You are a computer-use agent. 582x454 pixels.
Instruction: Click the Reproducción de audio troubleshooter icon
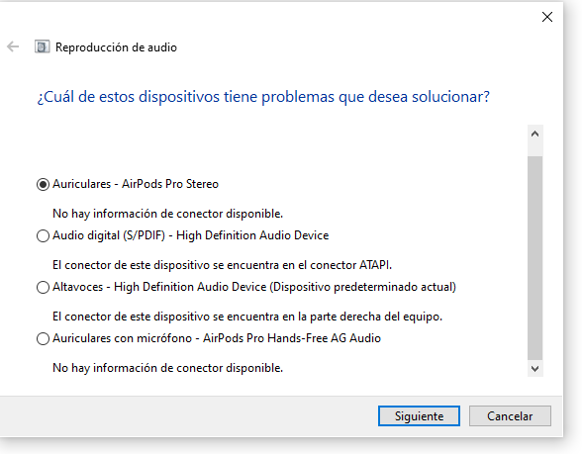[x=42, y=47]
